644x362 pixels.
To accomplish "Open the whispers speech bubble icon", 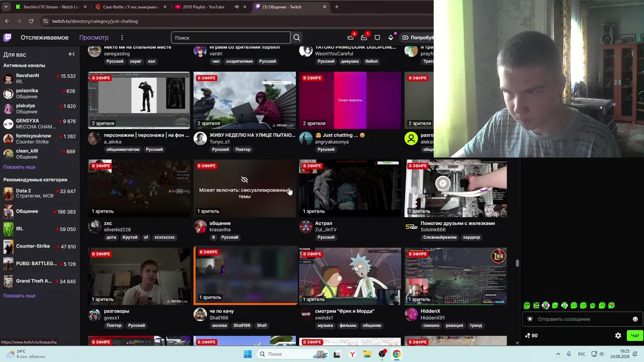I will (377, 38).
